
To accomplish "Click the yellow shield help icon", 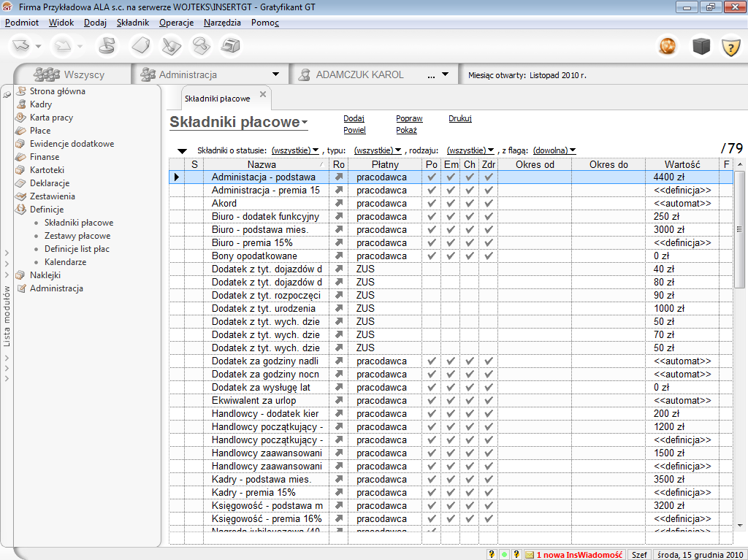I will point(730,47).
